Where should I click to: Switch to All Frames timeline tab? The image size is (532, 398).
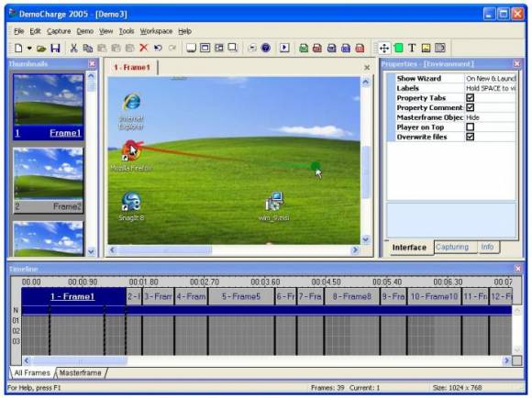tap(32, 373)
